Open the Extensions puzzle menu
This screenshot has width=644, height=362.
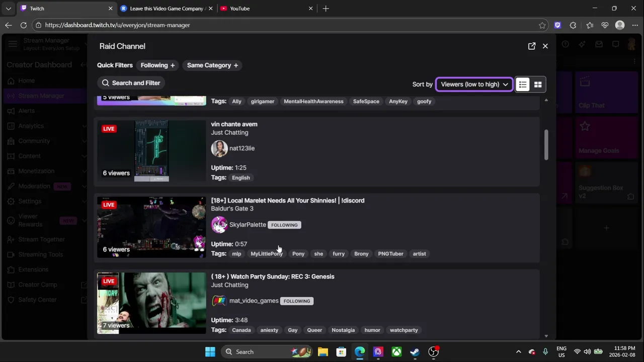pos(573,25)
